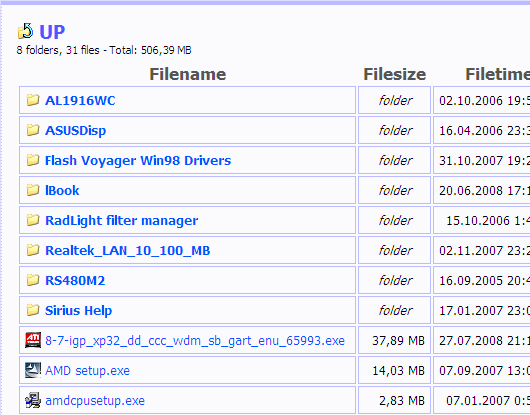Go up via the UP link
Image resolution: width=530 pixels, height=415 pixels.
coord(52,32)
